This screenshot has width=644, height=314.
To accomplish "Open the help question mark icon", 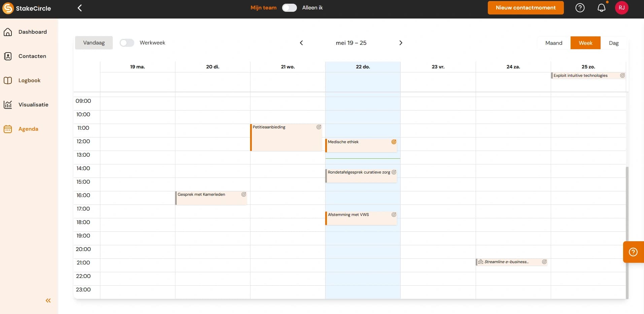I will point(580,7).
